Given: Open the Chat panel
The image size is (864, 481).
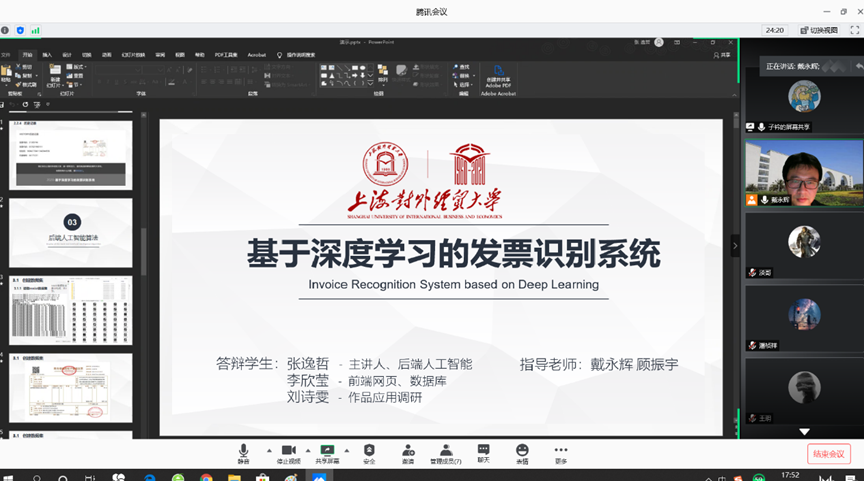Looking at the screenshot, I should pos(484,452).
